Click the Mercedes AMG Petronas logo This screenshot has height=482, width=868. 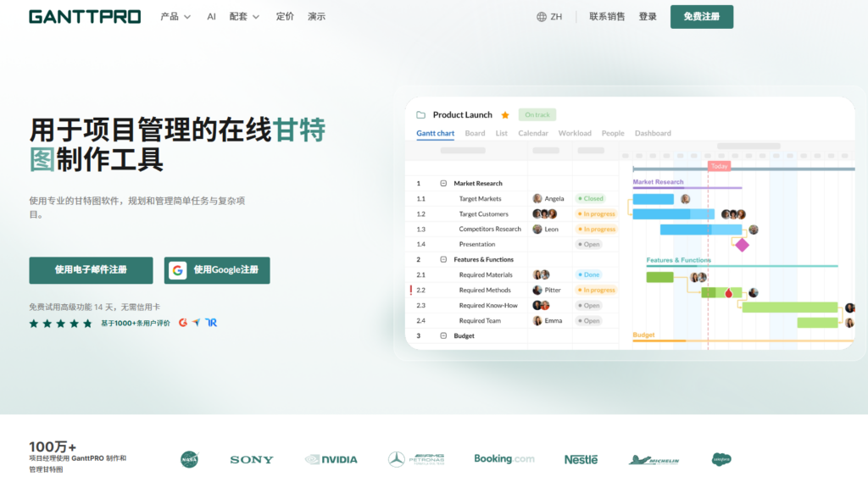416,459
